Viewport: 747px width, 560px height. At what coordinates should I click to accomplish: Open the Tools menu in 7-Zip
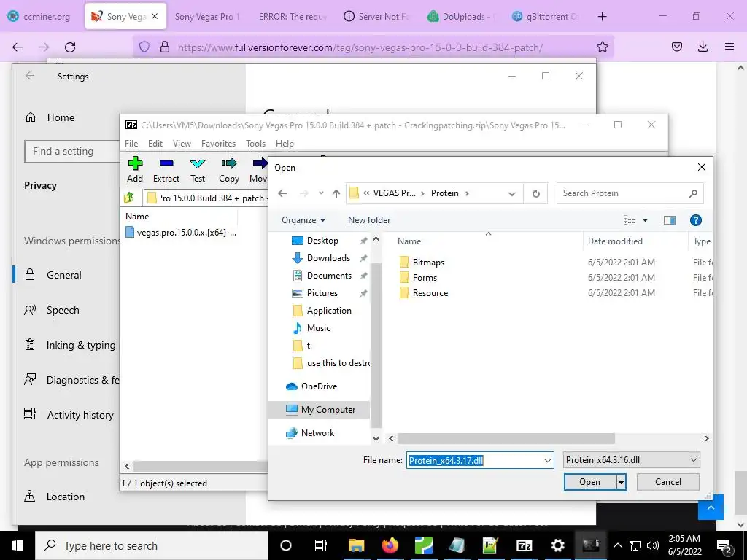pyautogui.click(x=255, y=144)
